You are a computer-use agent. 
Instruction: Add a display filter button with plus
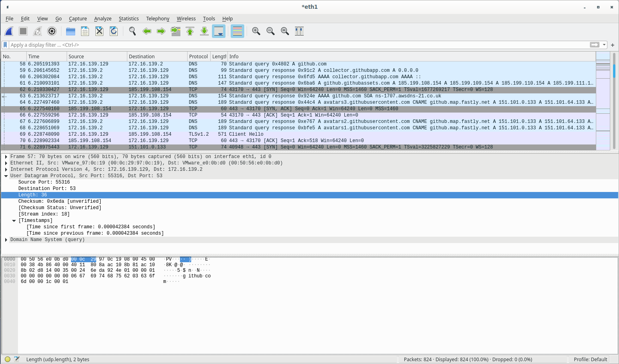point(613,45)
